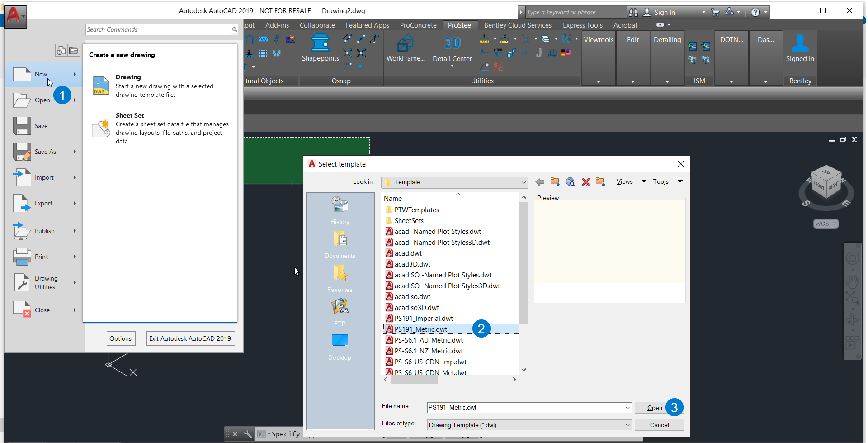Select PS191_Metric.dwt template file
868x443 pixels.
tap(451, 329)
